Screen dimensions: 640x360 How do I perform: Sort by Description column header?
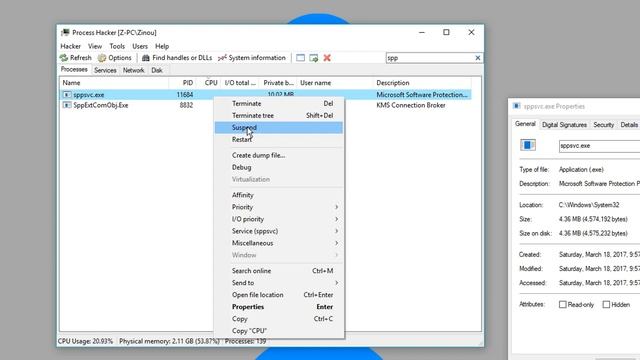[x=422, y=83]
